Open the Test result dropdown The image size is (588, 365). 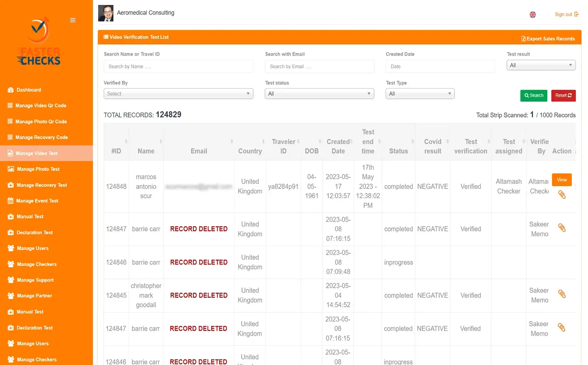click(541, 65)
